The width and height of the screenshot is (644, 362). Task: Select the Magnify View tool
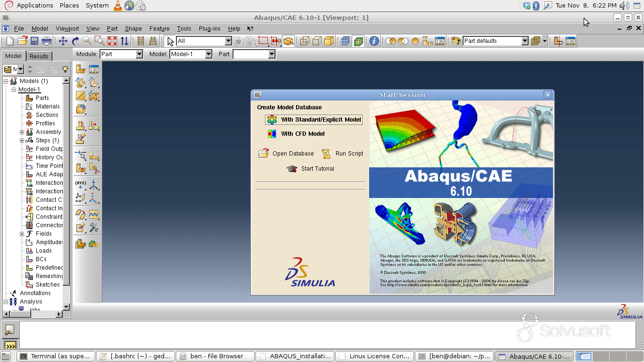87,41
